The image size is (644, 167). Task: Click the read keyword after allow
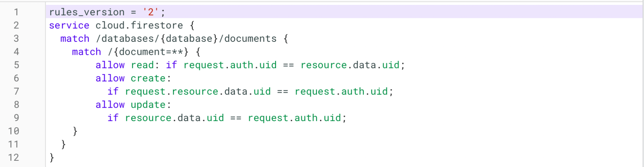pyautogui.click(x=142, y=65)
